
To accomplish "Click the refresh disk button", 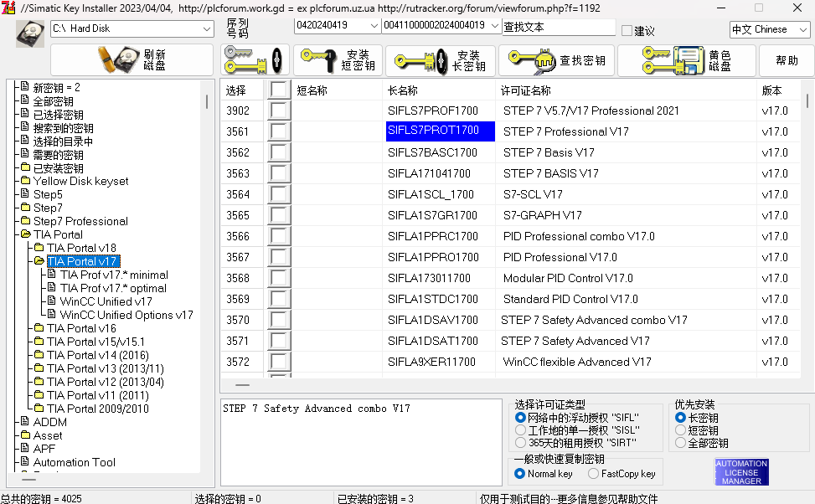I will click(x=132, y=59).
